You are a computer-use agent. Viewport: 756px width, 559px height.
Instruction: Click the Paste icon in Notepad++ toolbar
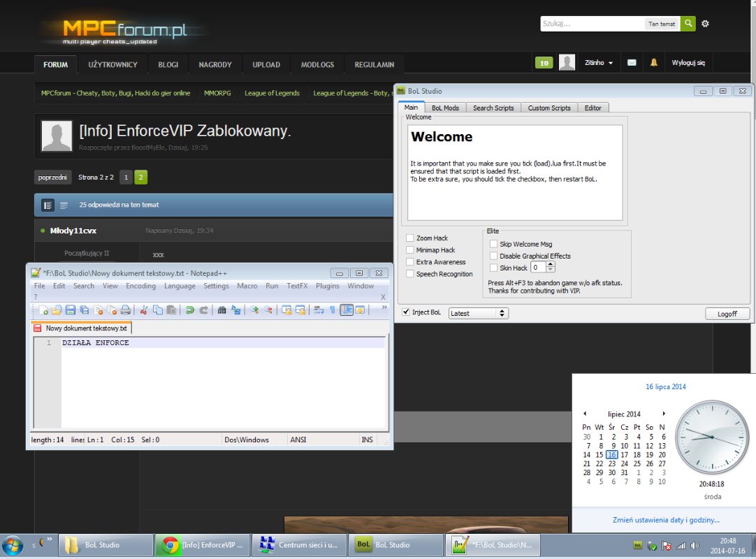tap(171, 310)
